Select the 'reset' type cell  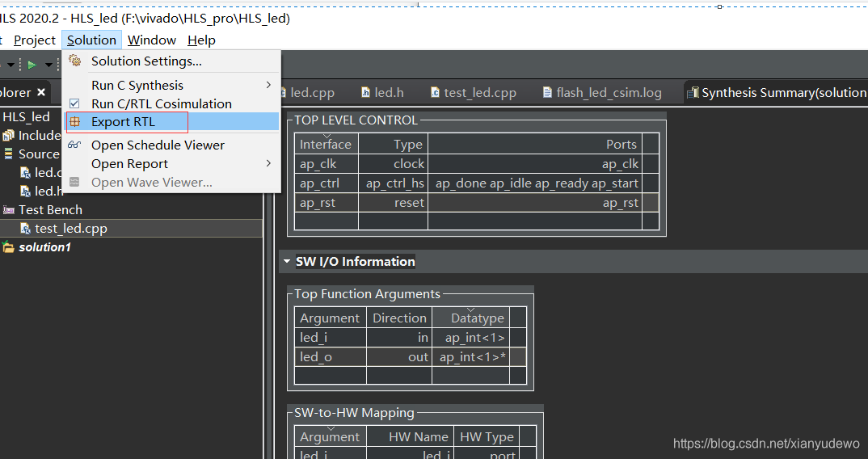[393, 203]
